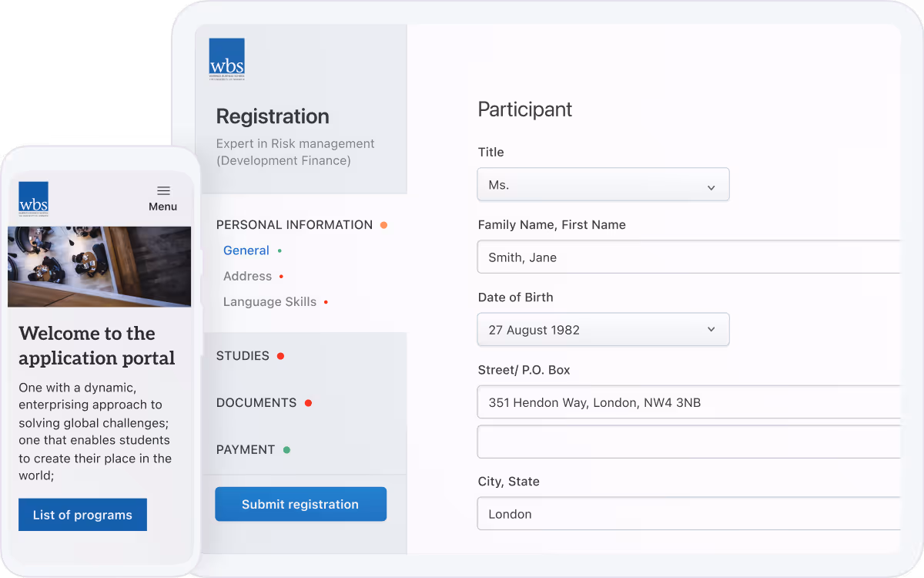
Task: Open the List of programs
Action: [82, 514]
